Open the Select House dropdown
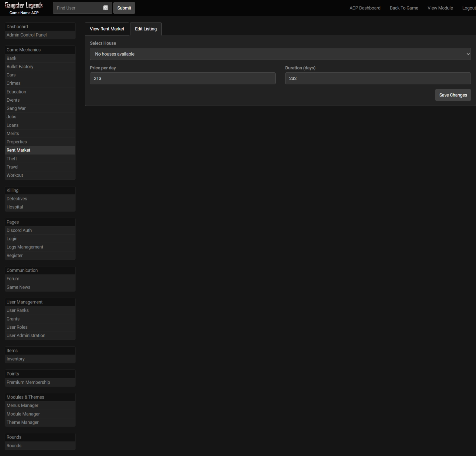 280,54
